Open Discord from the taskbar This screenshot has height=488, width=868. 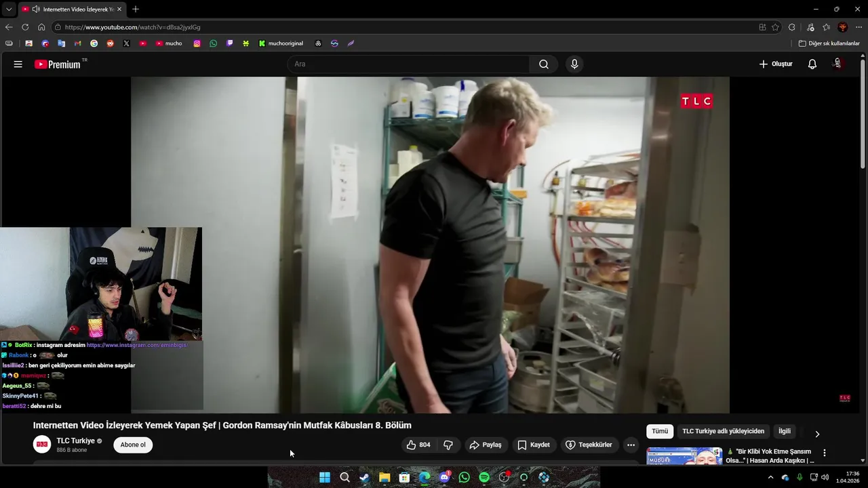(x=444, y=477)
